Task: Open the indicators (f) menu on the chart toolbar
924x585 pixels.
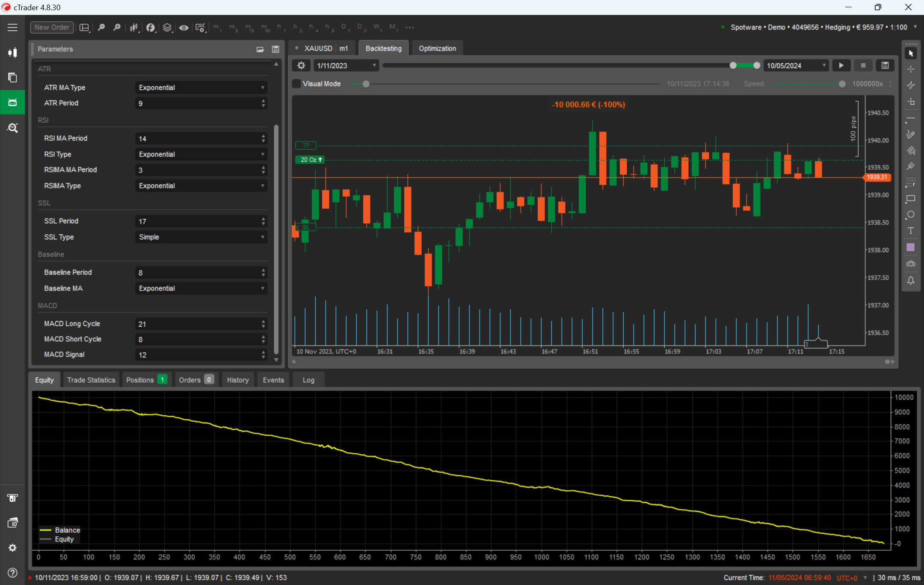Action: pyautogui.click(x=151, y=27)
